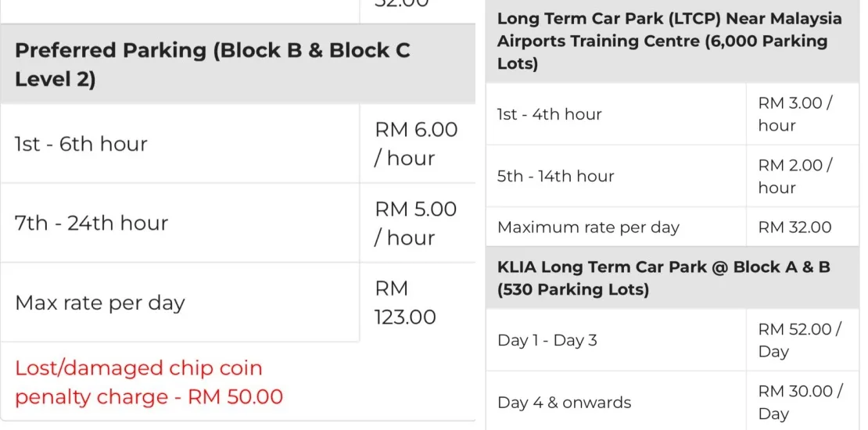This screenshot has height=430, width=868.
Task: Select the "1st - 6th hour" row label
Action: (x=81, y=144)
